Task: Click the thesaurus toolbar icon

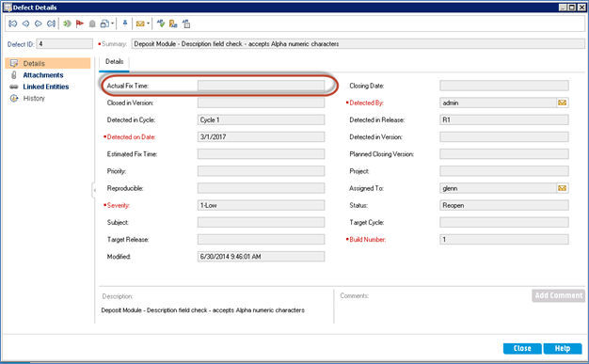Action: 173,24
